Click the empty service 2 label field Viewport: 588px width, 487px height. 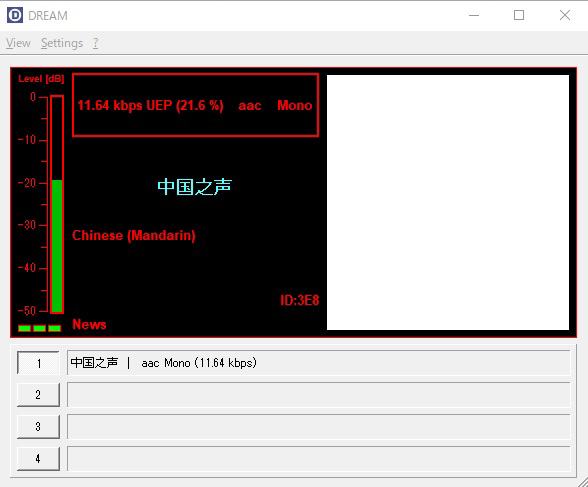tap(319, 395)
